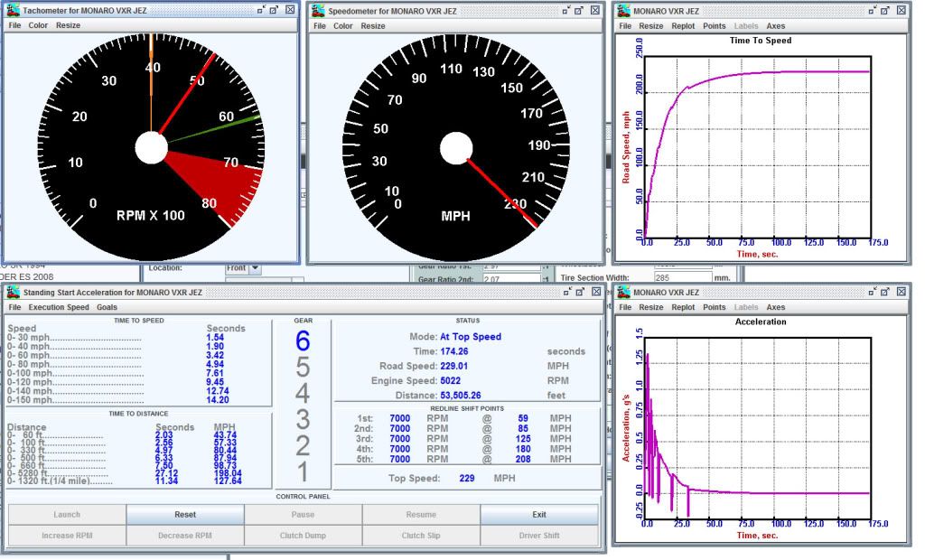Click the Standing Start Acceleration window icon
Viewport: 925px width, 560px height.
click(13, 292)
